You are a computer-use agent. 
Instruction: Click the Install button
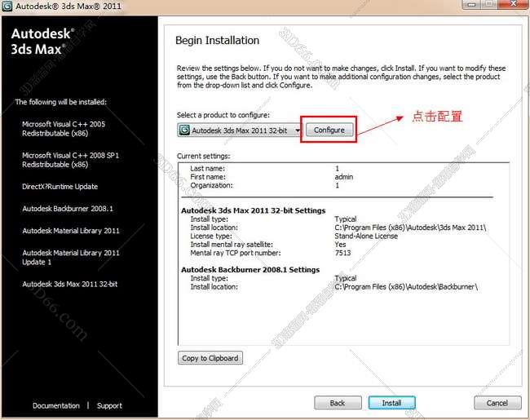coord(391,403)
